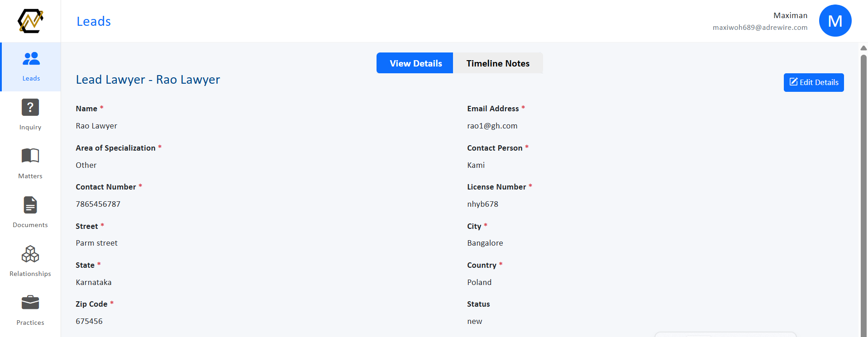Open the Inquiry question-mark icon
The height and width of the screenshot is (337, 868).
[x=30, y=107]
